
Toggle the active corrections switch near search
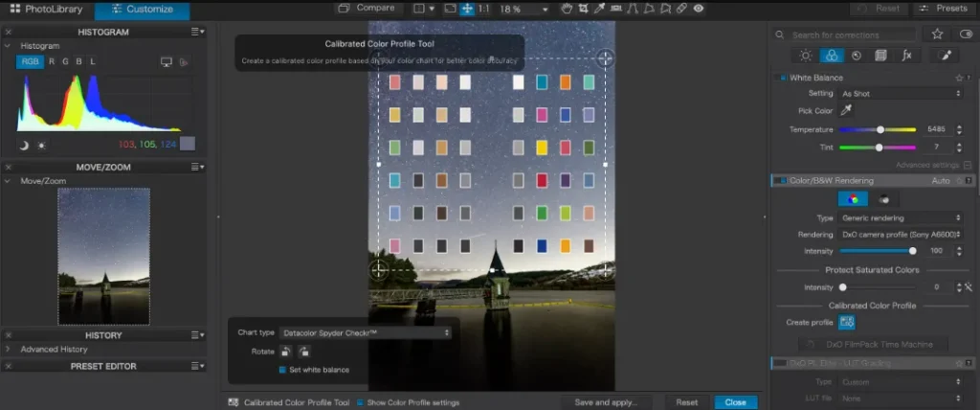pyautogui.click(x=965, y=34)
